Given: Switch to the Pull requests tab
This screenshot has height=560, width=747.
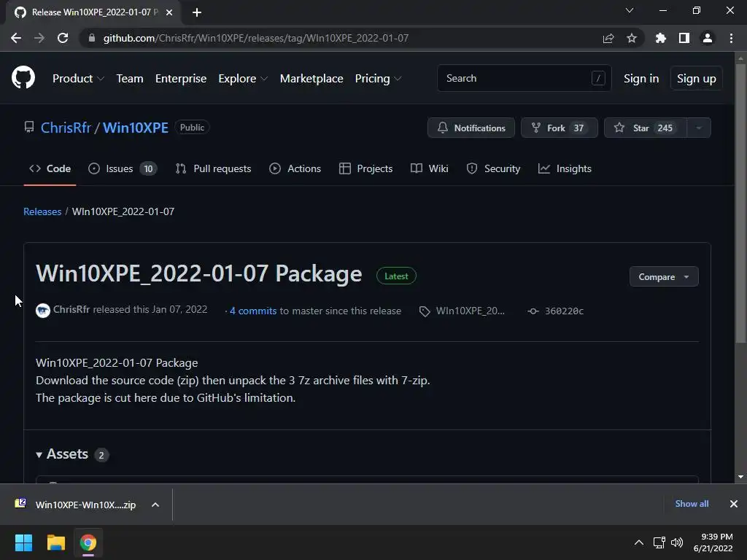Looking at the screenshot, I should tap(213, 168).
